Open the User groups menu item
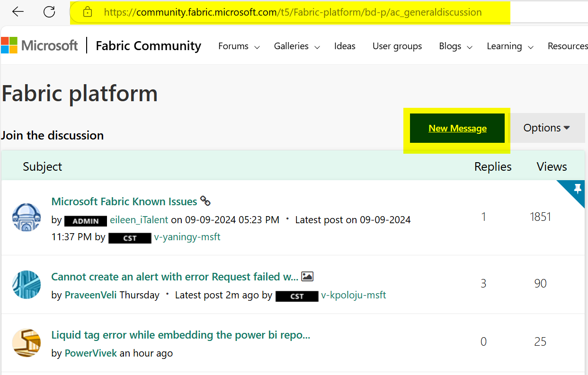This screenshot has width=588, height=375. click(x=397, y=46)
